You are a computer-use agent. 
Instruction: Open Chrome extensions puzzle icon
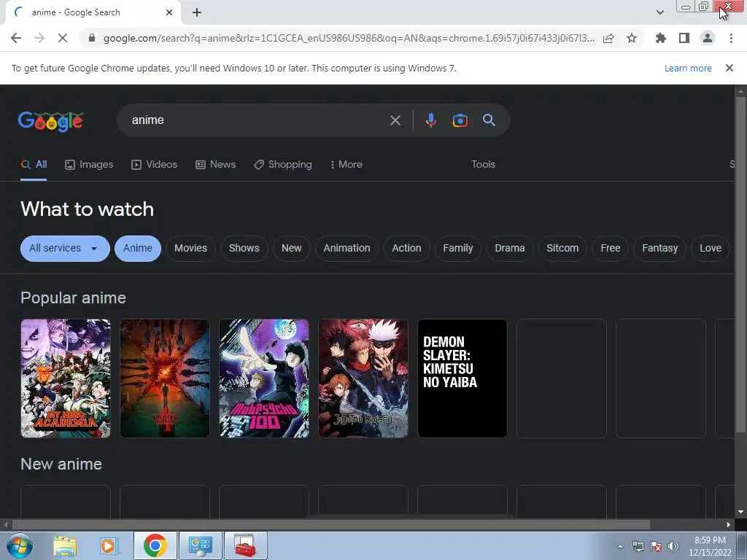(661, 38)
